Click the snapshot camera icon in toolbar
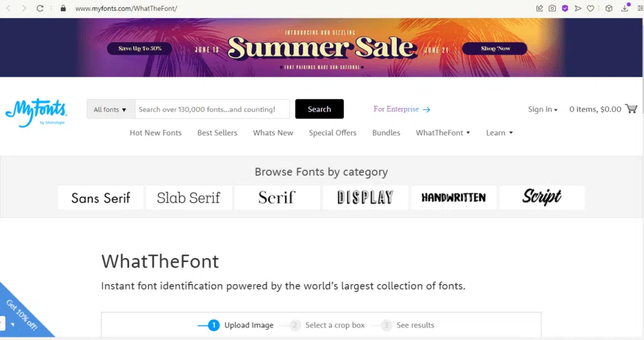Screen dimensions: 644x340 click(x=552, y=9)
